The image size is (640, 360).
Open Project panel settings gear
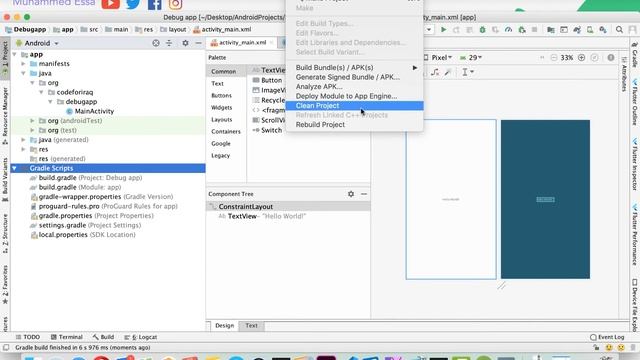185,43
